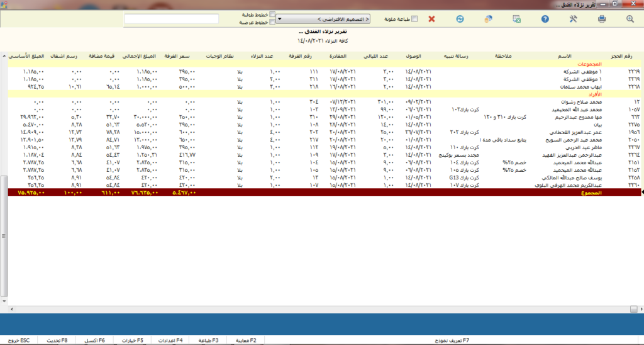Toggle the خطوط طولية checkbox
Screen dimensions: 644x345
point(272,14)
